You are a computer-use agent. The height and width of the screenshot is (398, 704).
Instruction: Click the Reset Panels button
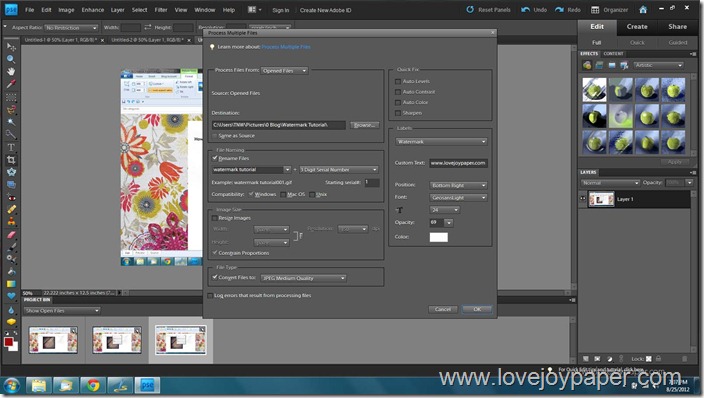(488, 9)
